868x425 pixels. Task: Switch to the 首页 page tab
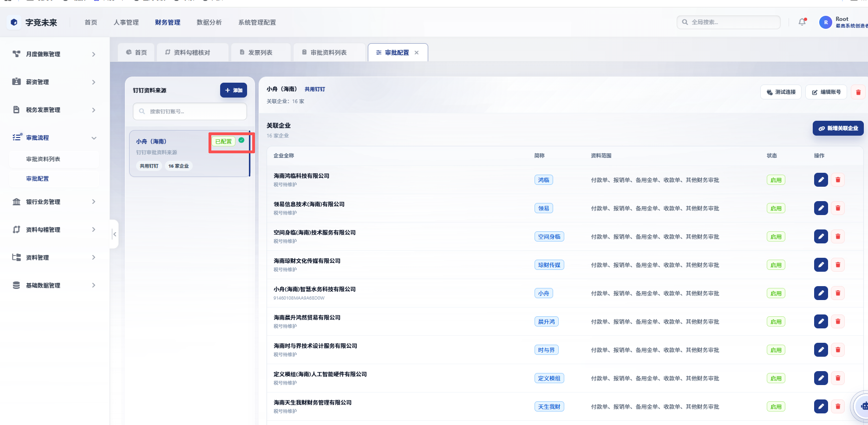coord(137,52)
